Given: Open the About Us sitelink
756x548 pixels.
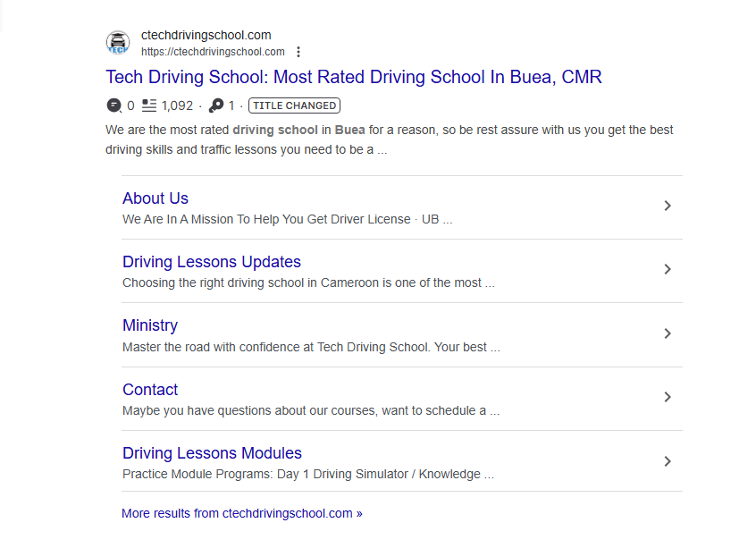Looking at the screenshot, I should 155,198.
